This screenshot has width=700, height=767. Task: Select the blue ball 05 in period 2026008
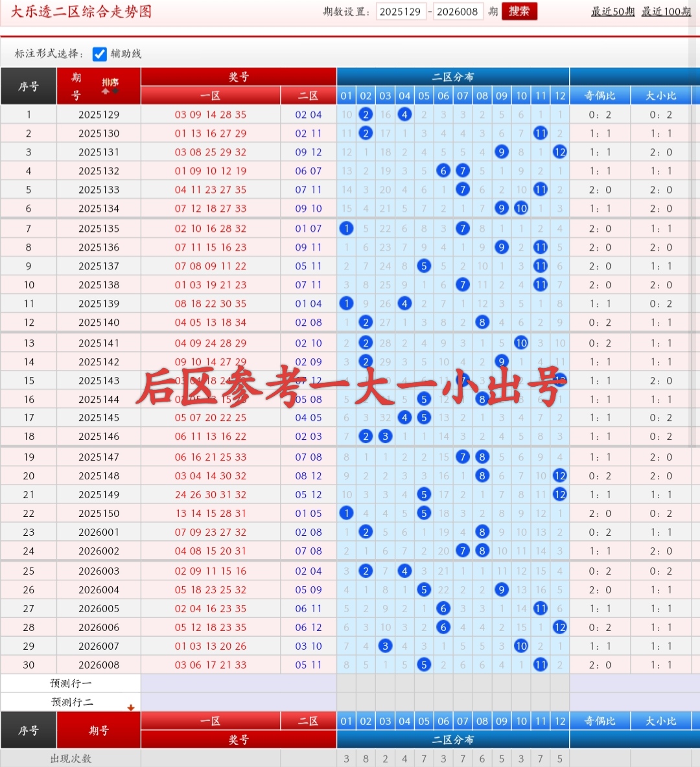[x=424, y=665]
